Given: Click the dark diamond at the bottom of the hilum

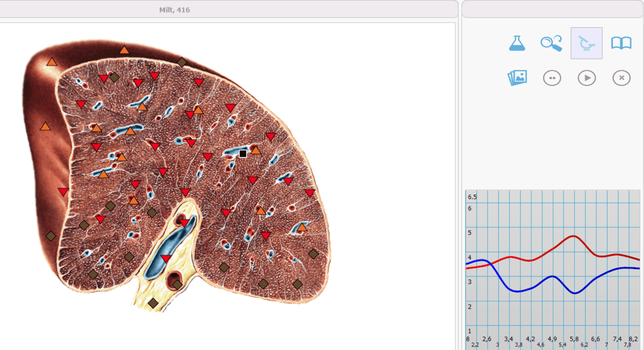Looking at the screenshot, I should tap(153, 304).
